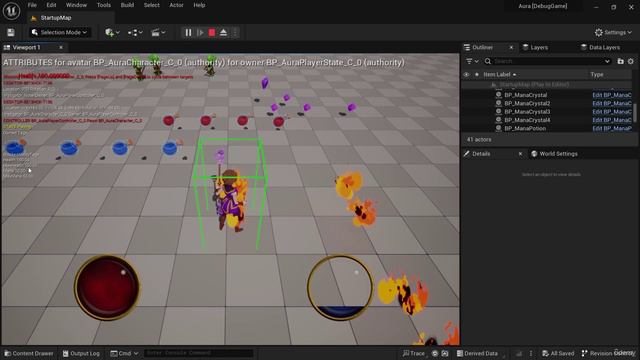The width and height of the screenshot is (640, 360).
Task: Save the current level with the floppy icon
Action: tap(11, 33)
